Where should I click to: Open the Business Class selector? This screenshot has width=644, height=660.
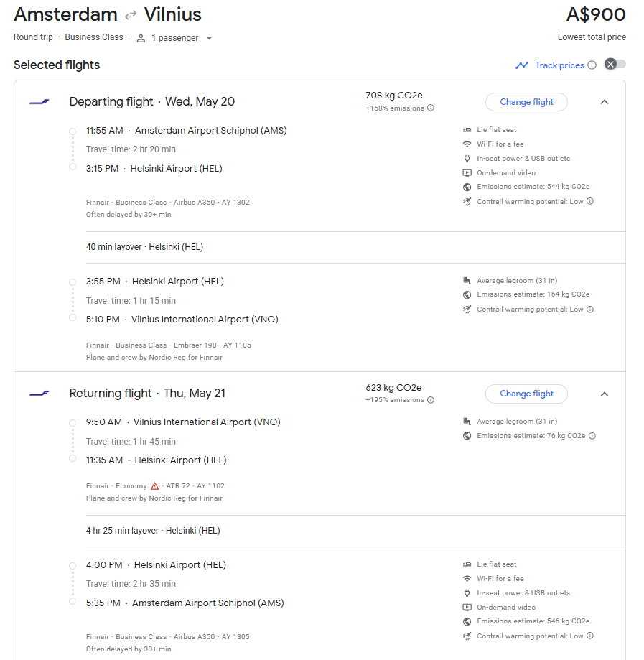pyautogui.click(x=94, y=37)
